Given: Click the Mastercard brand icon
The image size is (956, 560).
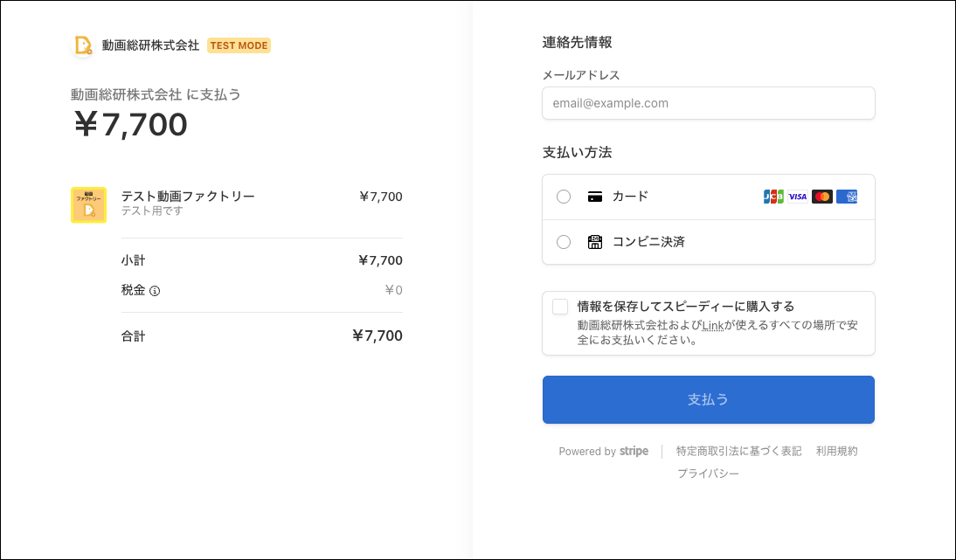Looking at the screenshot, I should (821, 197).
